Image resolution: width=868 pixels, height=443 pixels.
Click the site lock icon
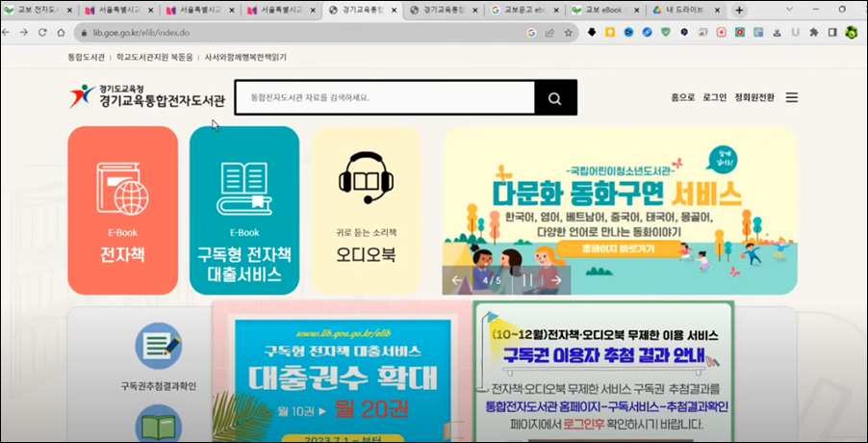click(84, 33)
